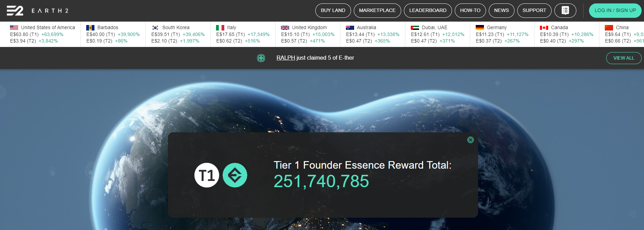Open the How-To section
Viewport: 644px width, 230px height.
tap(470, 11)
